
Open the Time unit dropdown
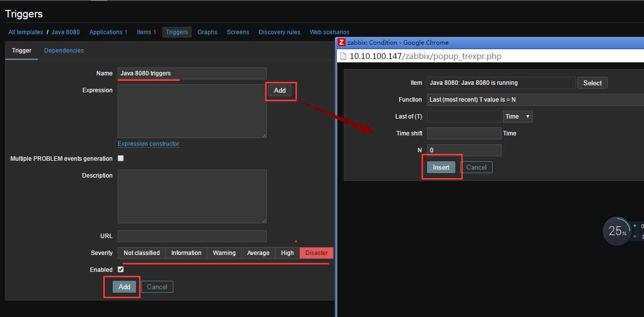518,117
